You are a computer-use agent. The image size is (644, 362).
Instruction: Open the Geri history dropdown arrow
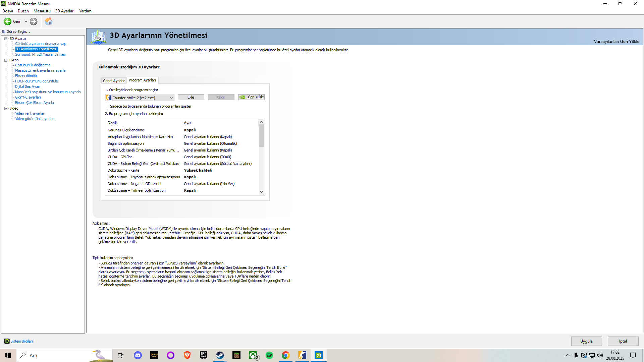26,21
